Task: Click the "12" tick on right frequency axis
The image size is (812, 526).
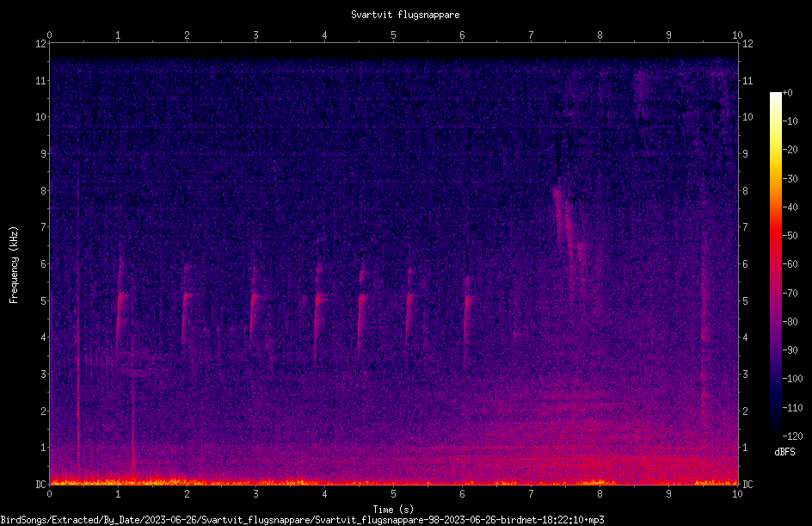Action: click(x=747, y=44)
